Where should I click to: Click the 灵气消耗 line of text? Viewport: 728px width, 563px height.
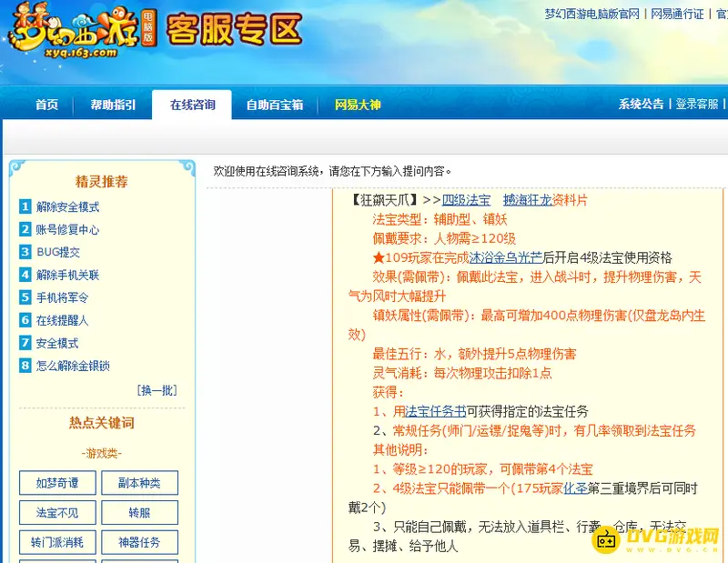tap(462, 373)
